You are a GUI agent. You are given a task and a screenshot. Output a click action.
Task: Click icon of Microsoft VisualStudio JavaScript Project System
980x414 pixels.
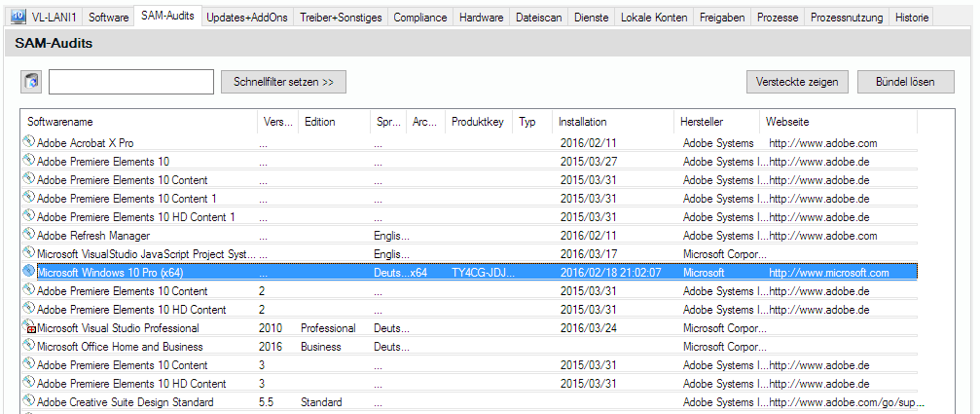click(29, 252)
